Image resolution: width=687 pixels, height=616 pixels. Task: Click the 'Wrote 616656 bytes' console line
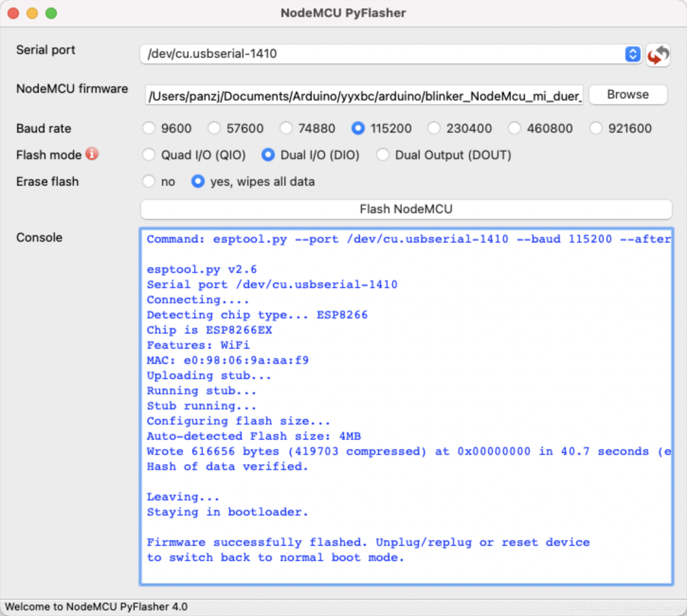click(408, 451)
